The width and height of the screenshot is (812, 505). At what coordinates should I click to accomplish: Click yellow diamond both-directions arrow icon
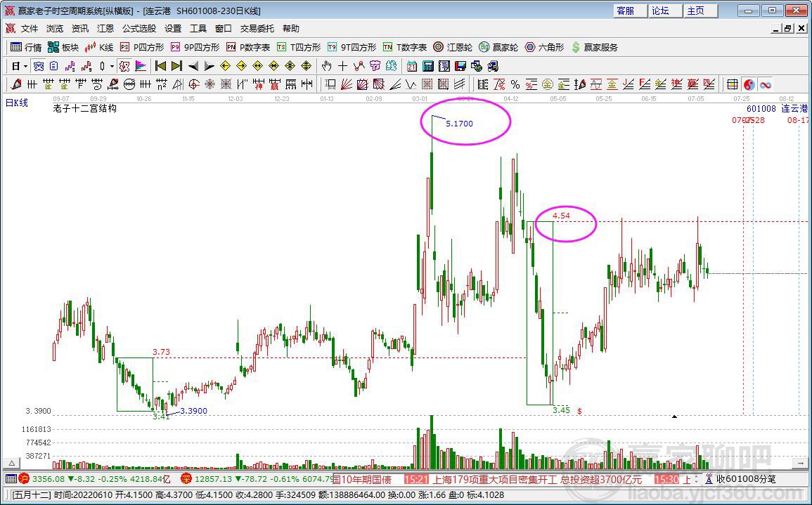pos(258,66)
